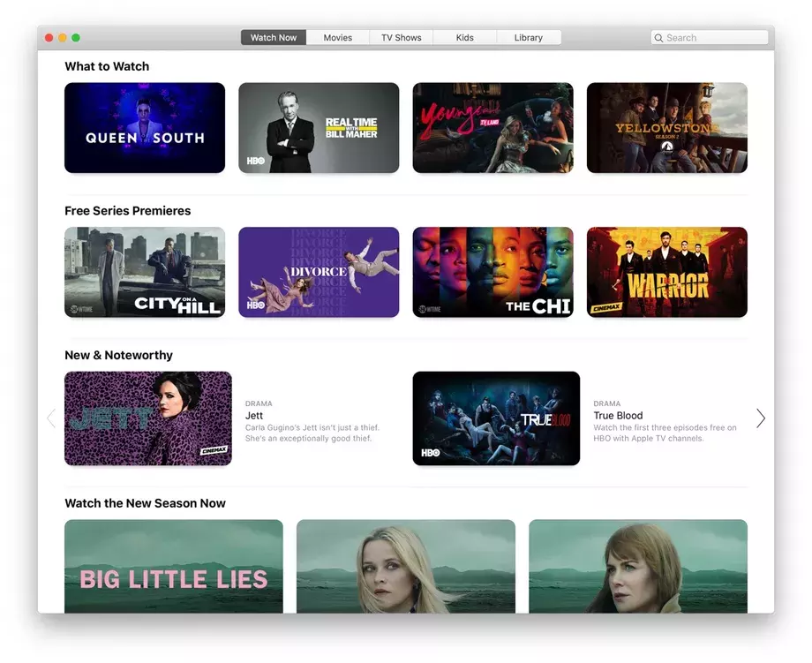Open the Movies tab
Viewport: 812px width, 663px height.
338,37
